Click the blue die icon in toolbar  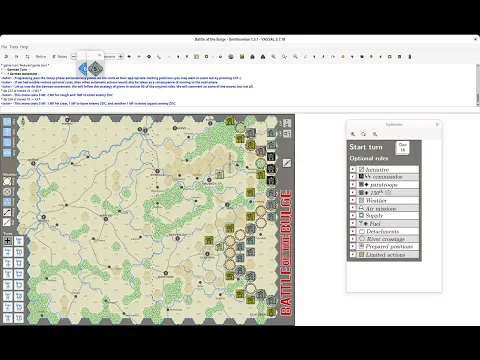point(83,69)
